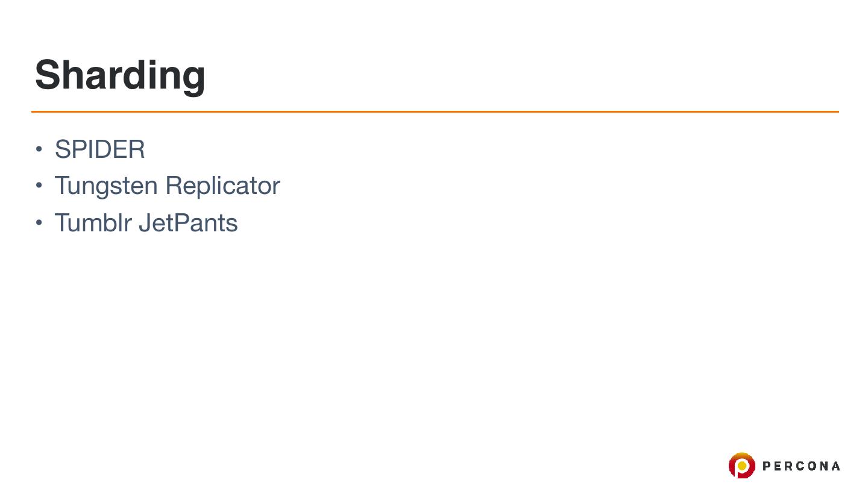Click the bullet dot before SPIDER
This screenshot has width=868, height=488.
39,149
